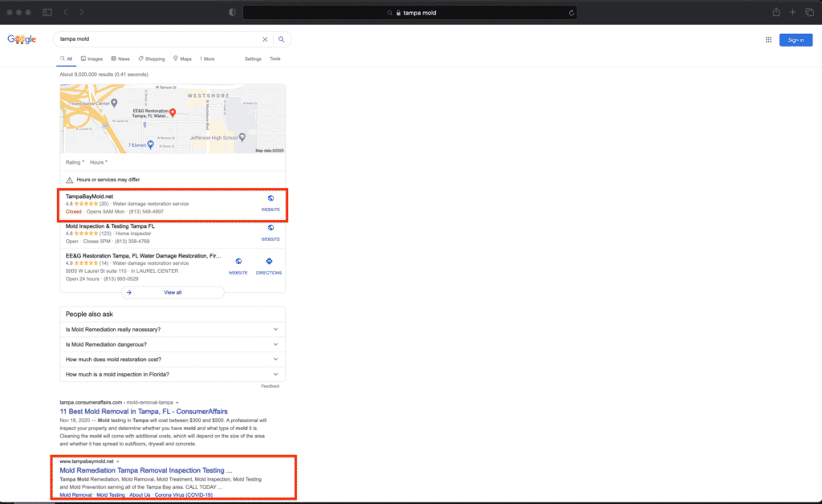Expand "How much is a mold inspection in Florida?"
This screenshot has width=822, height=504.
pos(173,375)
